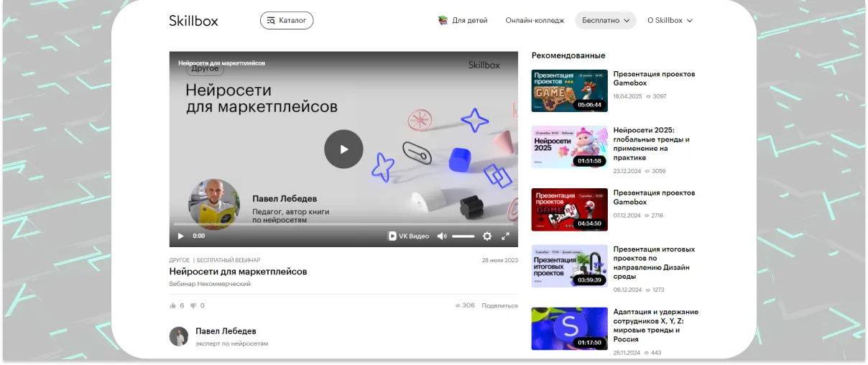Screen dimensions: 868x365
Task: Open the Дизайн среды presentation title
Action: click(654, 262)
